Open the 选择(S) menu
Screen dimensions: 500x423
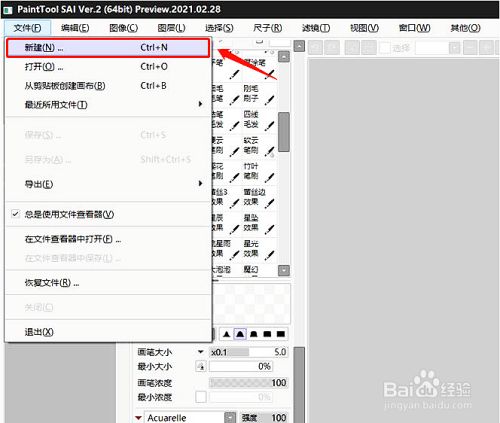coord(219,28)
